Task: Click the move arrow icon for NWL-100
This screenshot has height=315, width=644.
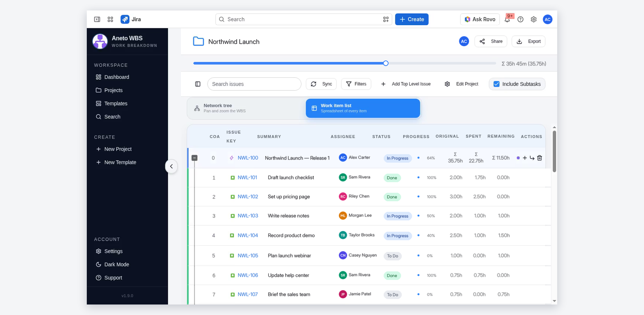Action: click(x=532, y=158)
